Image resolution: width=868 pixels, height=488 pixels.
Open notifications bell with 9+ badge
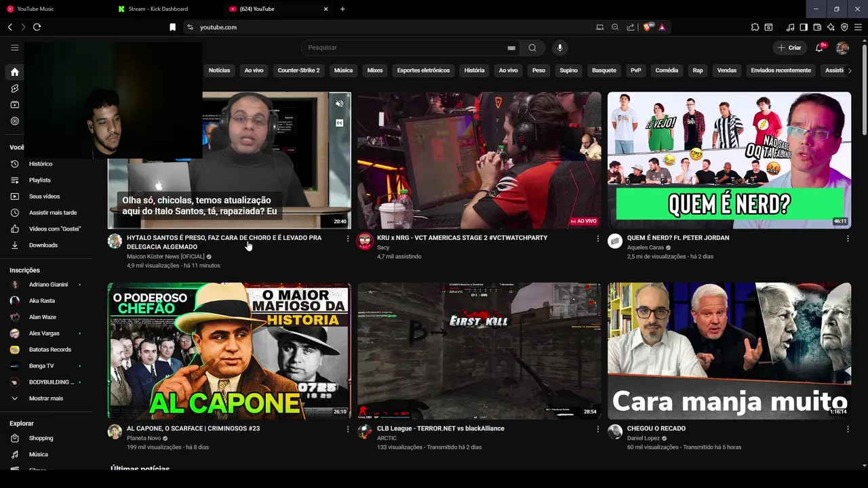point(820,47)
